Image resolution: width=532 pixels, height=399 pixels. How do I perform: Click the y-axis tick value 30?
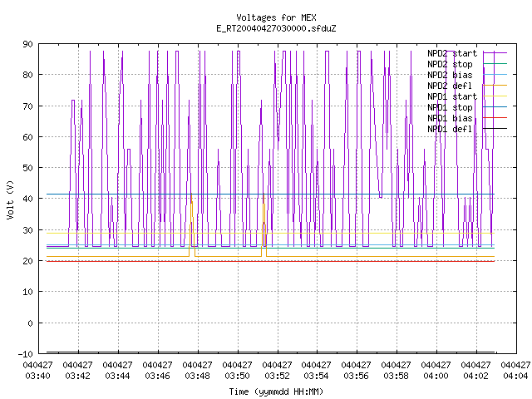[x=27, y=230]
